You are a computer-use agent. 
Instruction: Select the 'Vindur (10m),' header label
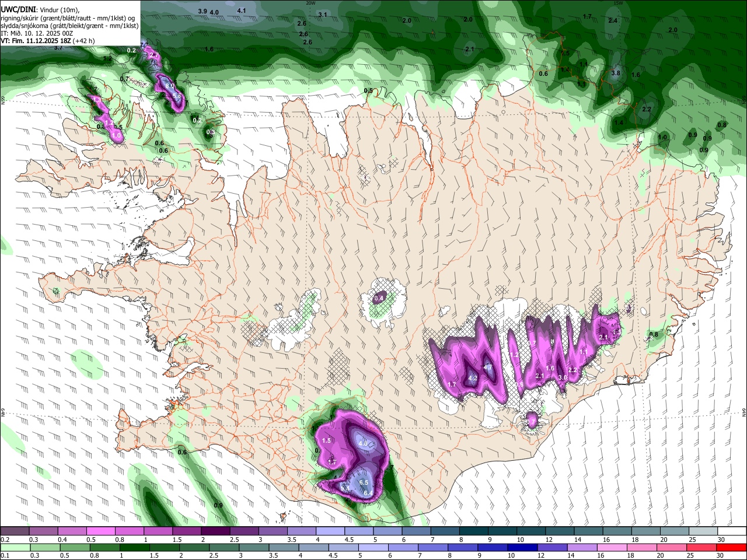60,10
